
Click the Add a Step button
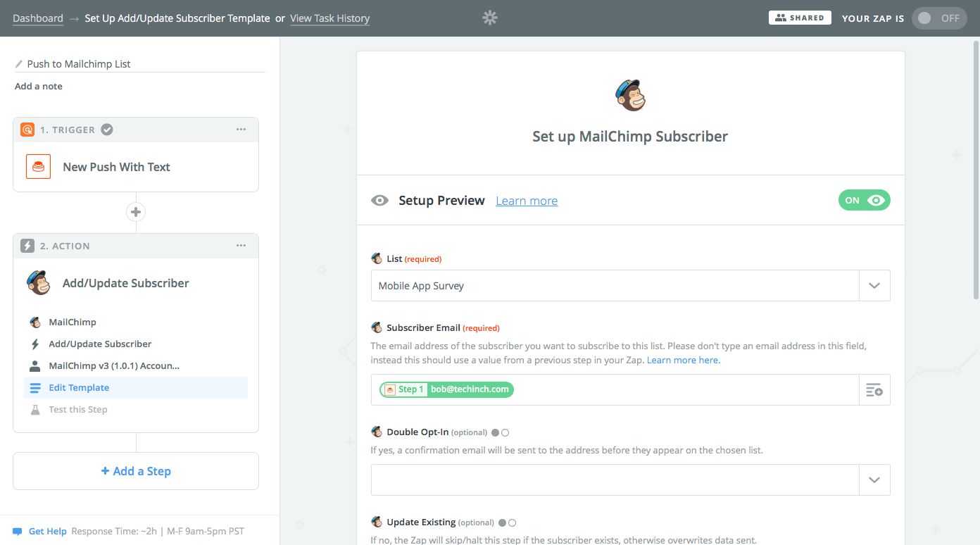coord(136,471)
